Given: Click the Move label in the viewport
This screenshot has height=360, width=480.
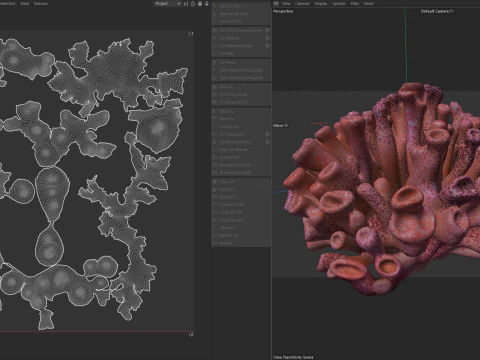Looking at the screenshot, I should point(280,126).
